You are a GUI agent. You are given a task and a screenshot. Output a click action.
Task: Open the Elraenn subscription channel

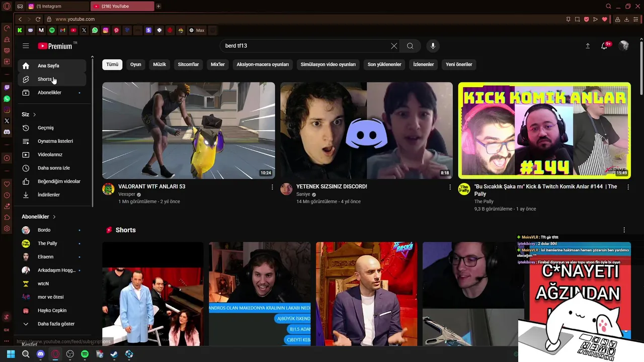52,257
